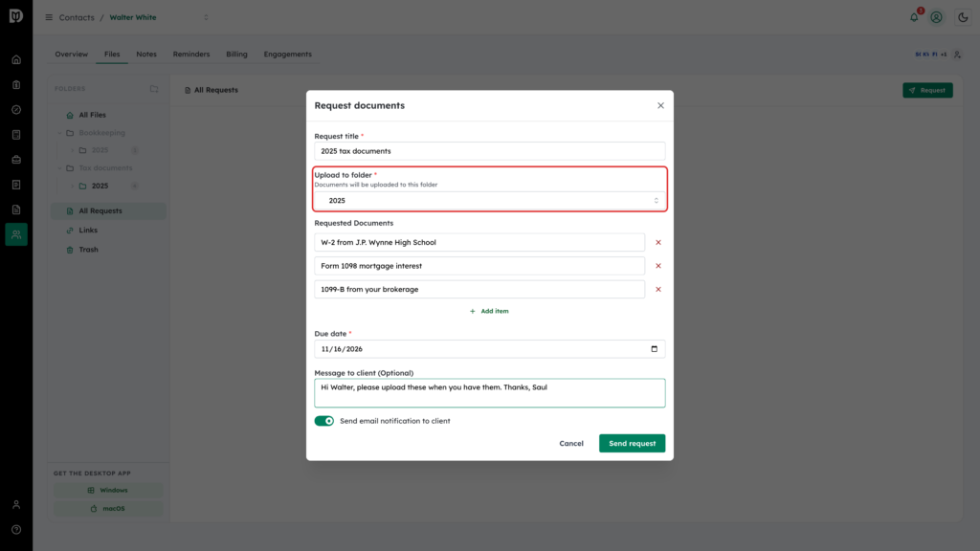
Task: Switch to the Engagements tab
Action: tap(287, 55)
